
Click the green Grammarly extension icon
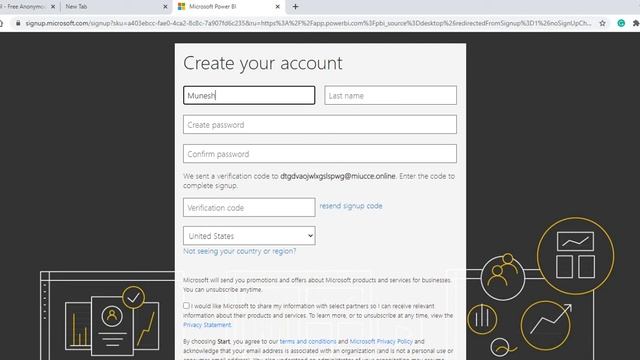click(621, 23)
